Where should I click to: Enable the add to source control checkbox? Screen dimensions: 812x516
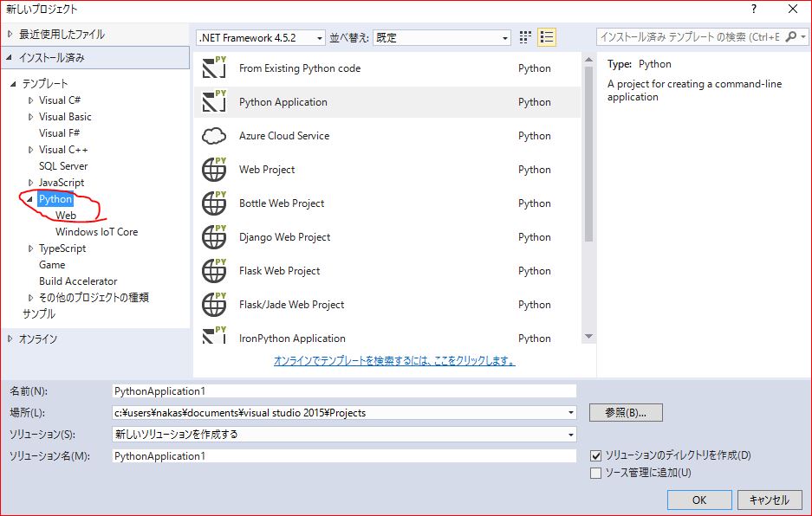pyautogui.click(x=596, y=473)
